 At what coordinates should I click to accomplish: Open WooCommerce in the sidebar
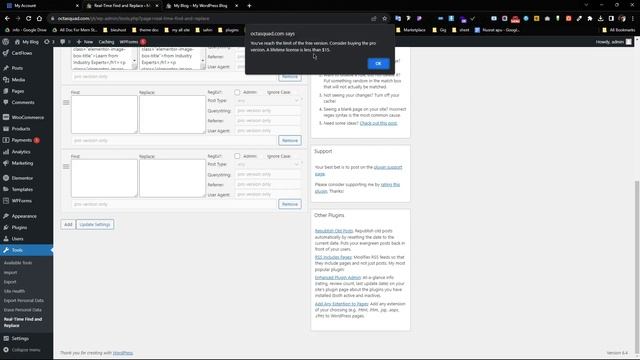click(27, 117)
